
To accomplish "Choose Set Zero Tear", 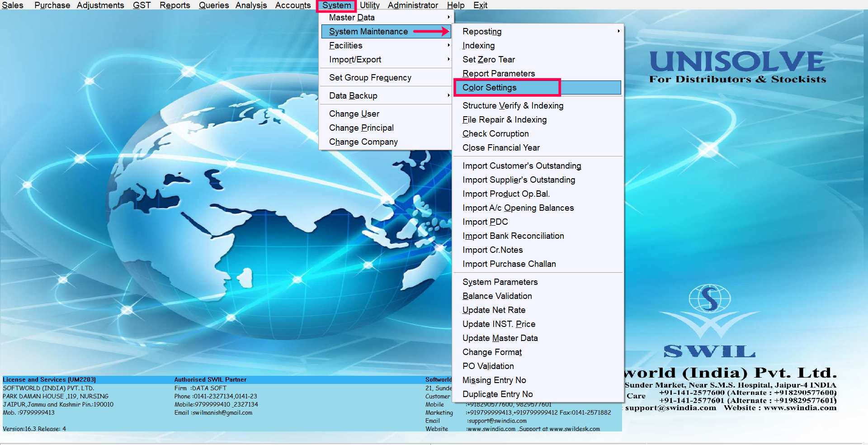I will pyautogui.click(x=538, y=60).
